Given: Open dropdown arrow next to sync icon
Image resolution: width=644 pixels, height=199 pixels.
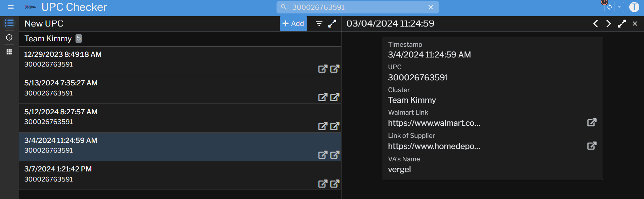Looking at the screenshot, I should click(x=619, y=7).
